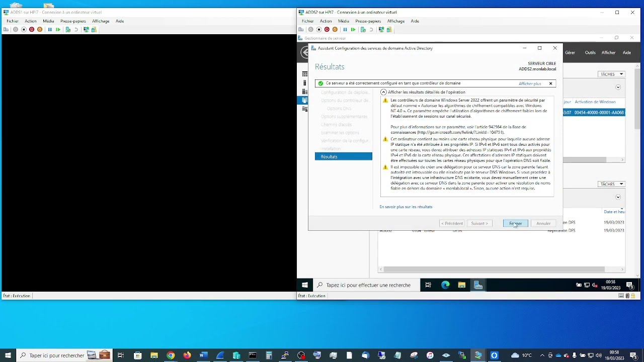This screenshot has width=644, height=362.
Task: Open upper TÂCHES dropdown in Server Manager
Action: coord(612,74)
